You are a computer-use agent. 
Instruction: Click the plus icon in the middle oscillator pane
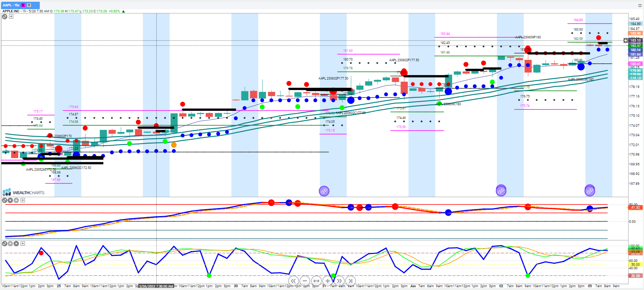[23, 200]
